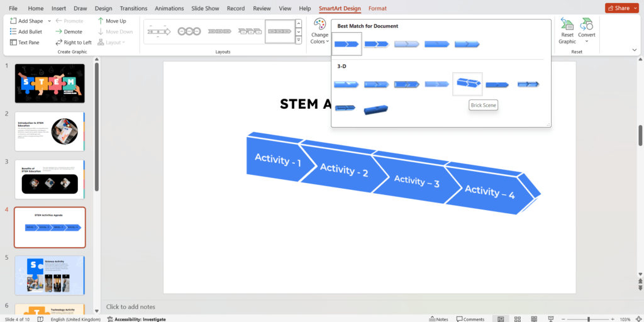Expand the Layouts gallery more arrow
This screenshot has height=322, width=644.
click(x=299, y=40)
